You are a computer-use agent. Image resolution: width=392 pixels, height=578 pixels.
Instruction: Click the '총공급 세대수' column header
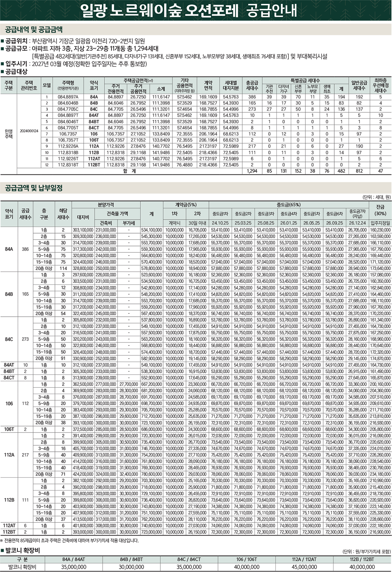(252, 85)
